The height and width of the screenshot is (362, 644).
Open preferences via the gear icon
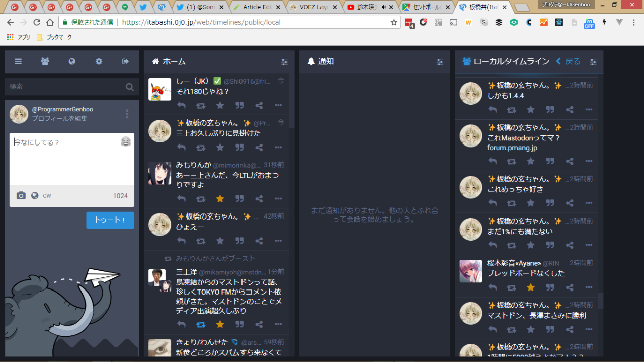[x=99, y=61]
